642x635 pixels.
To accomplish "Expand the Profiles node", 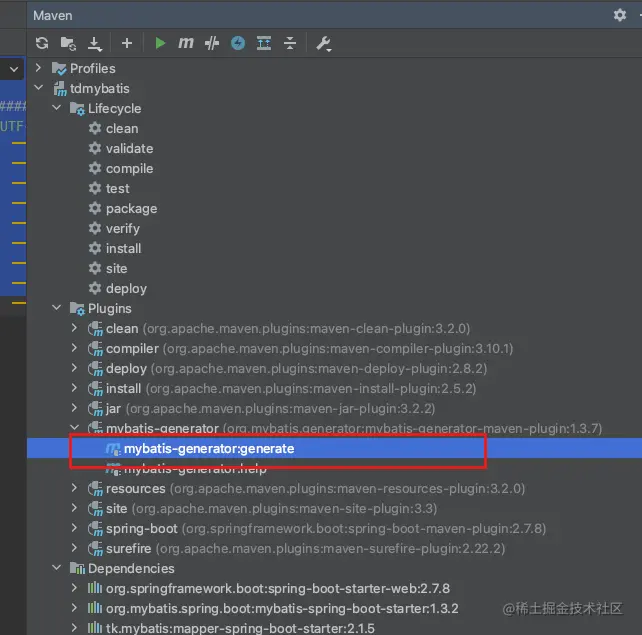I will coord(38,68).
